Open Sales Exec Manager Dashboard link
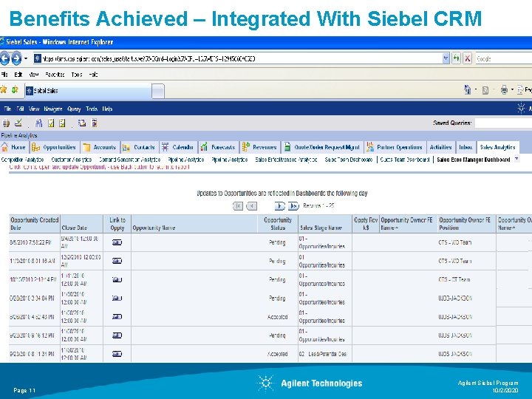The image size is (532, 399). [474, 160]
